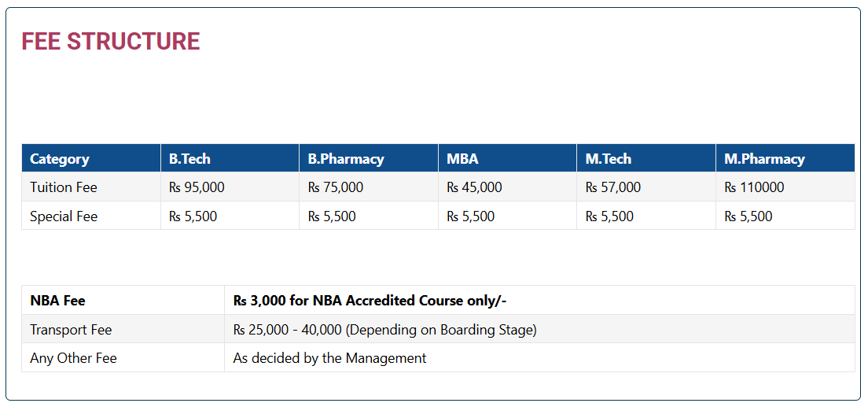Image resolution: width=868 pixels, height=403 pixels.
Task: Click M.Pharmacy tuition fee Rs 110000
Action: (x=754, y=187)
